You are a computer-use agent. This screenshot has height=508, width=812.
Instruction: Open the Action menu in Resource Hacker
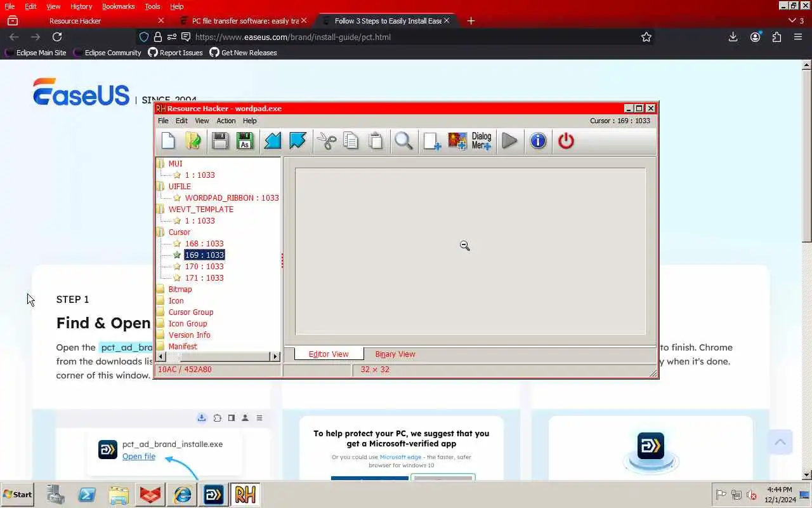[x=226, y=121]
